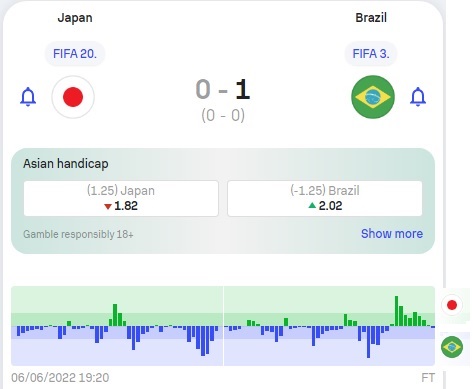The width and height of the screenshot is (473, 389).
Task: Open the FIFA 20. ranking badge
Action: click(75, 54)
